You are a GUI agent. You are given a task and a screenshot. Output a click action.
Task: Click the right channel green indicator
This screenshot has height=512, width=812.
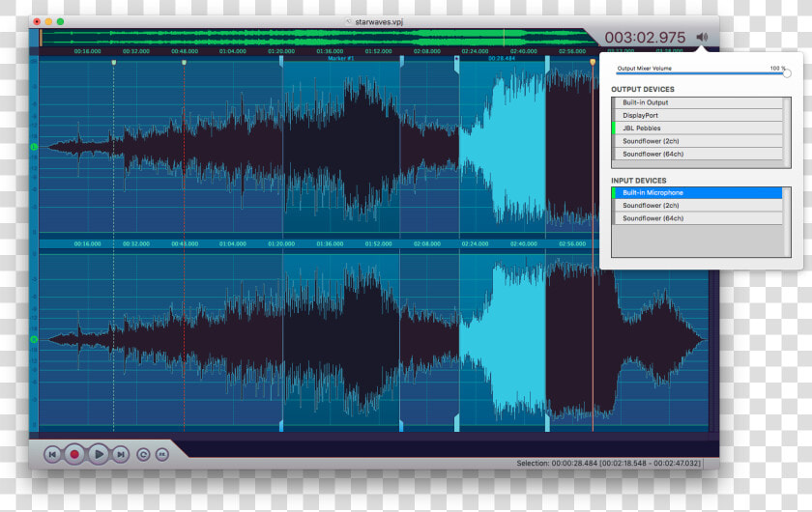click(x=34, y=340)
